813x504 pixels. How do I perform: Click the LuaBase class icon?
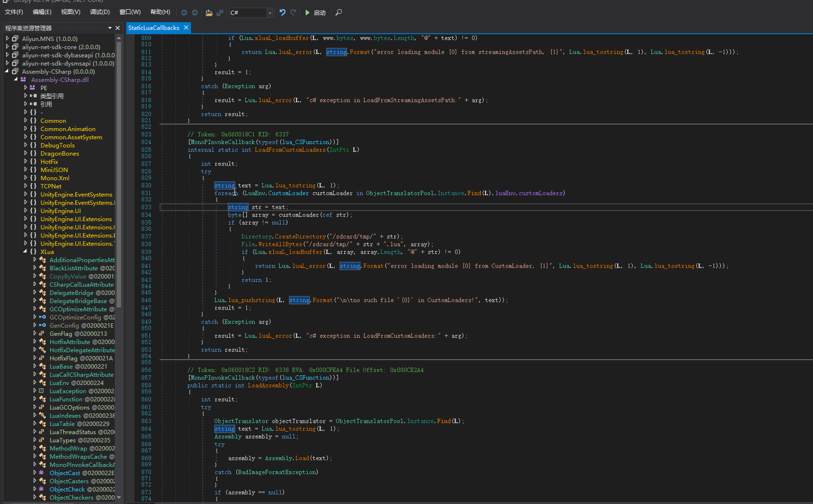click(42, 366)
